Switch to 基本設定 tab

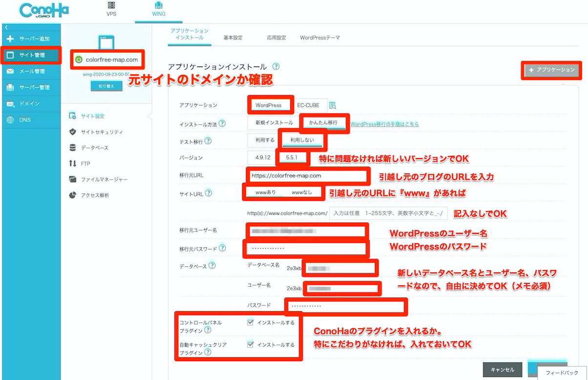pyautogui.click(x=232, y=38)
